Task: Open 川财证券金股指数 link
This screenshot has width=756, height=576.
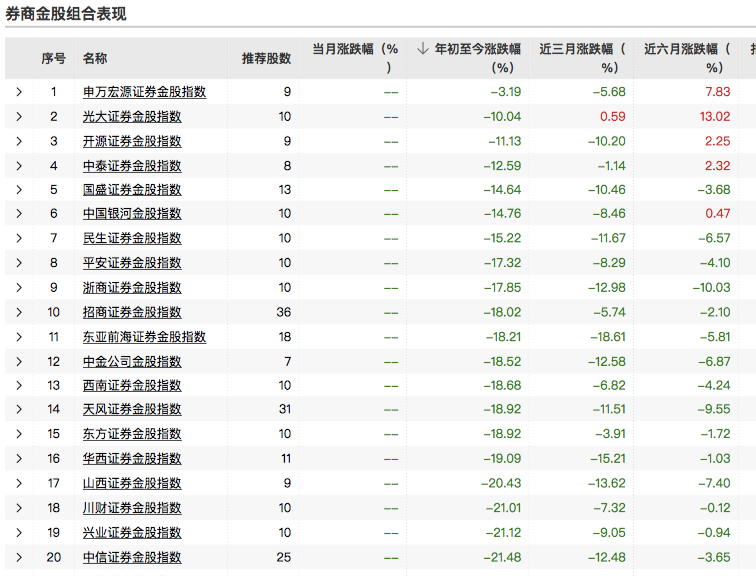Action: (x=132, y=508)
